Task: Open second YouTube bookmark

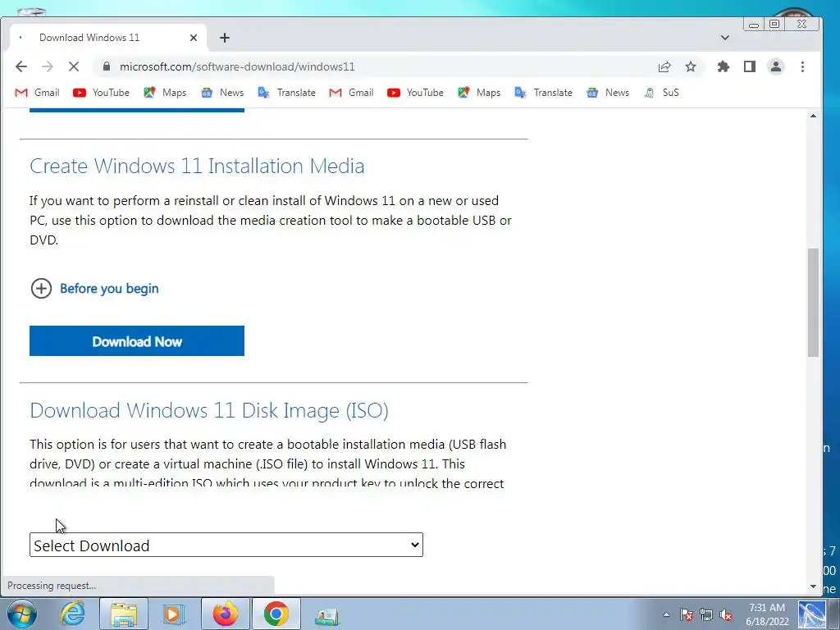Action: coord(415,93)
